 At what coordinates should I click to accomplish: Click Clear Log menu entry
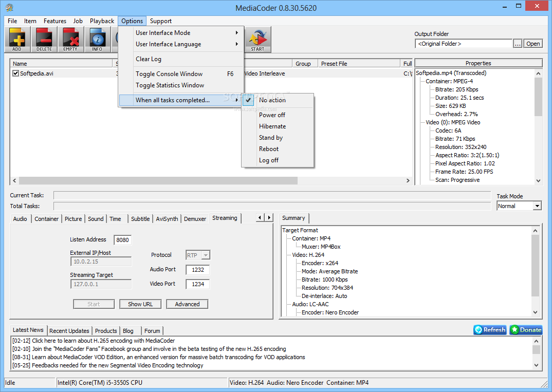click(181, 59)
